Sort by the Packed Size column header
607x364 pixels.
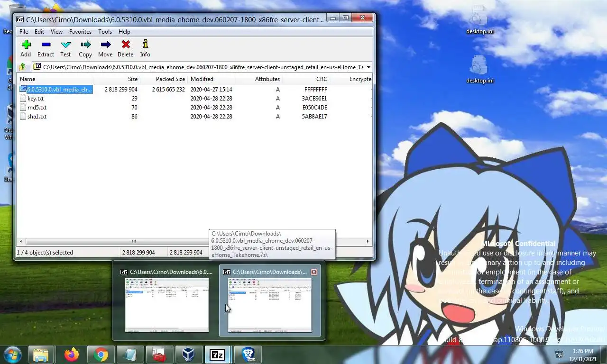(x=164, y=79)
